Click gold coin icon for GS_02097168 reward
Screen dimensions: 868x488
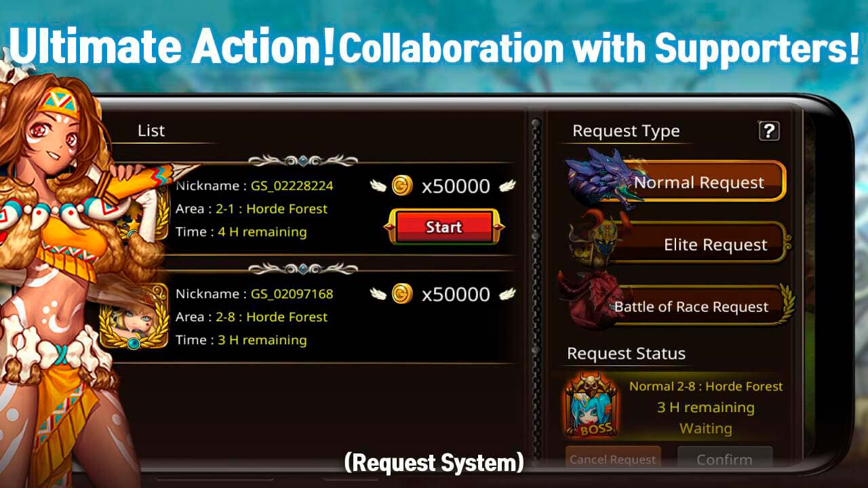click(402, 293)
